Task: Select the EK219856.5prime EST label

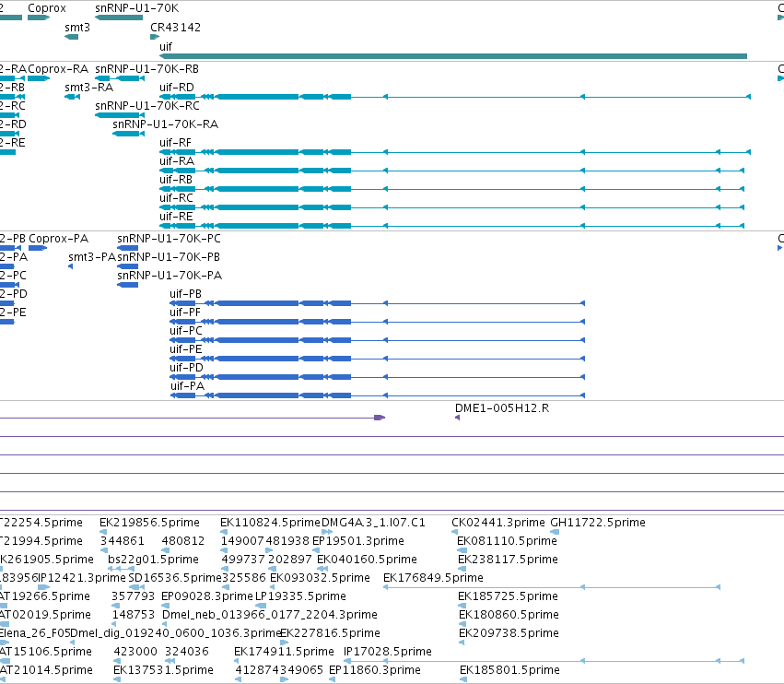Action: click(x=149, y=523)
